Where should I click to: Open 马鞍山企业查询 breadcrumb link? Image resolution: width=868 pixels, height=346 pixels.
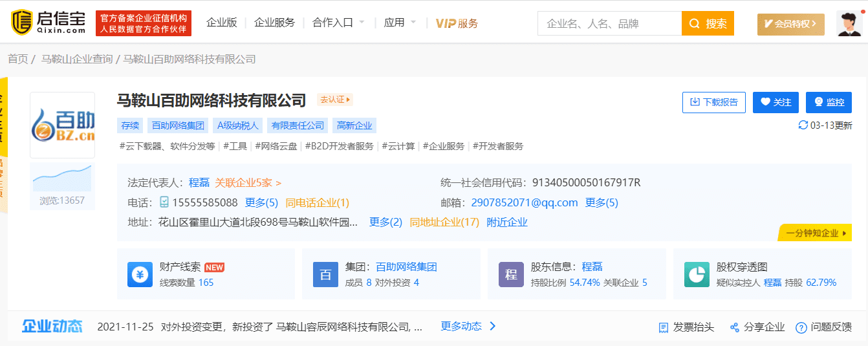point(77,59)
